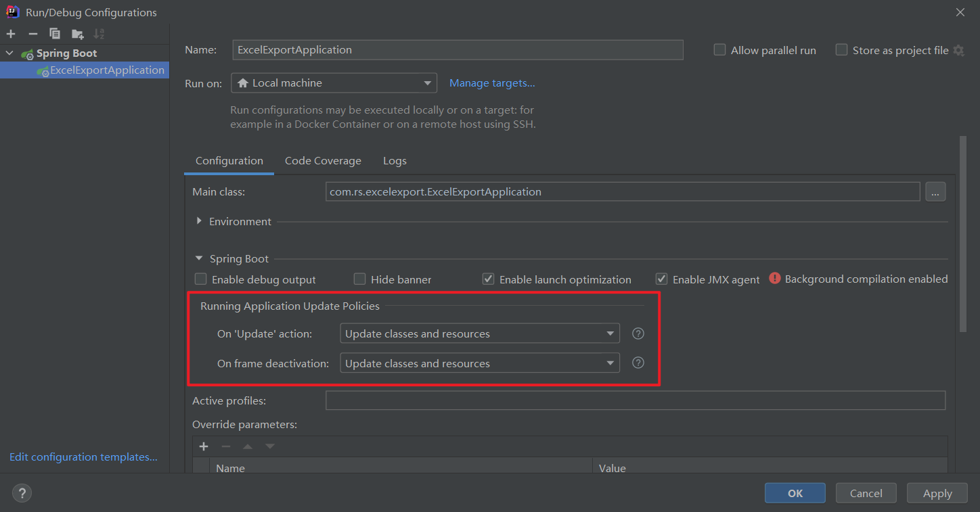Close the Run/Debug Configurations dialog
The width and height of the screenshot is (980, 512).
tap(960, 12)
